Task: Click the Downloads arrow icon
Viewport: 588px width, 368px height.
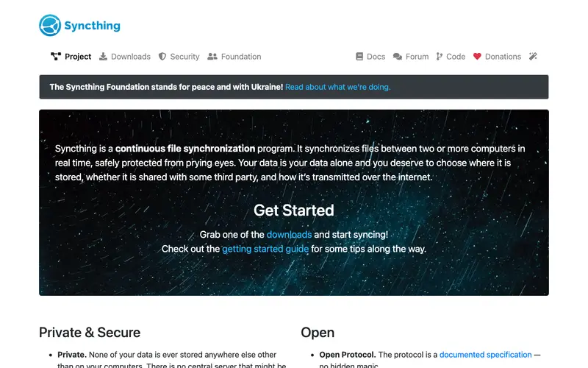Action: click(103, 57)
